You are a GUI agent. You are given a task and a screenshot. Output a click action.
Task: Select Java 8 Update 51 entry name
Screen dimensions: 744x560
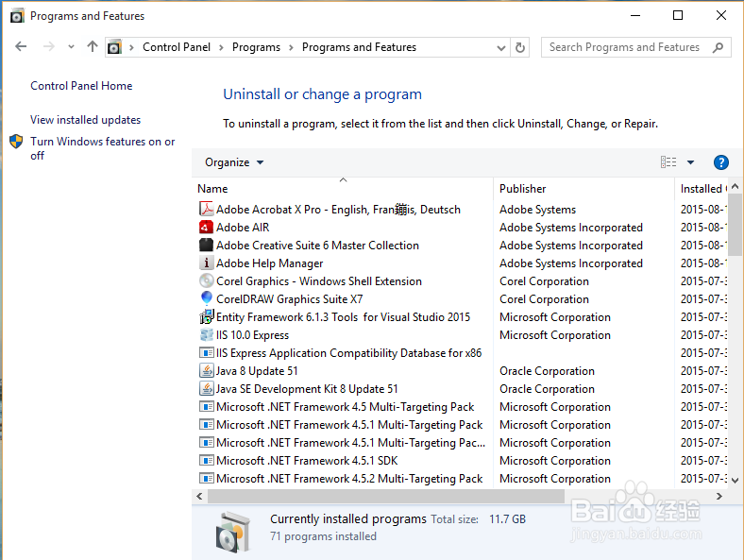click(257, 370)
